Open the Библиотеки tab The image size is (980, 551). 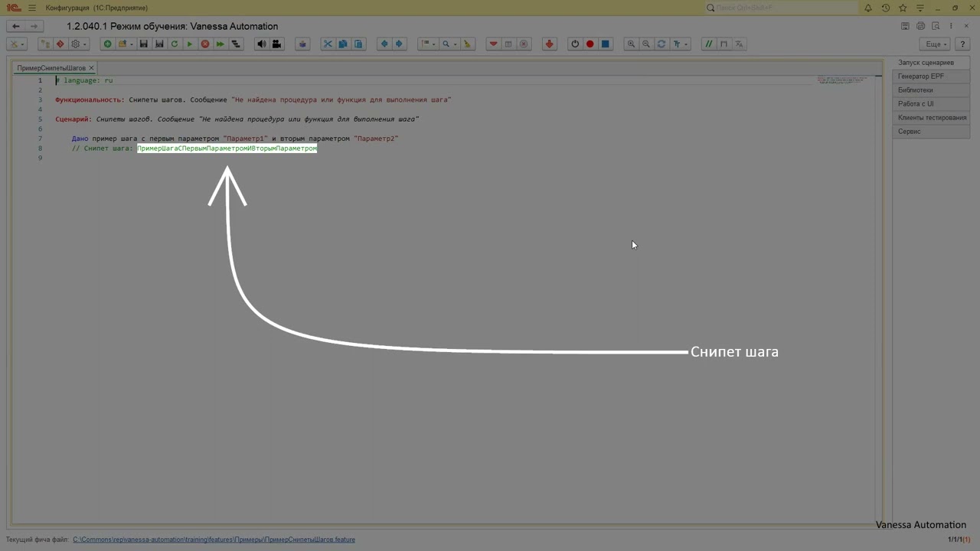[931, 90]
